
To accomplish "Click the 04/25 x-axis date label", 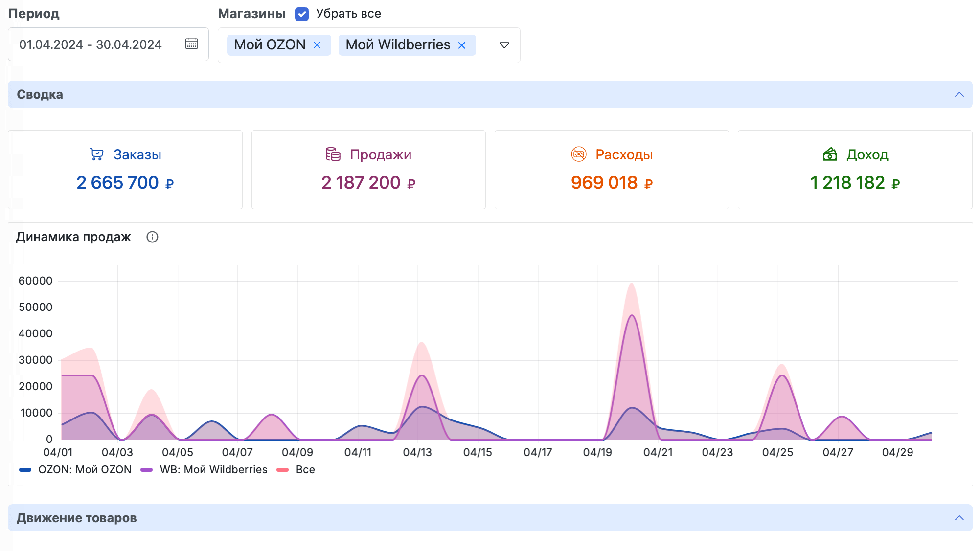I will [x=777, y=453].
